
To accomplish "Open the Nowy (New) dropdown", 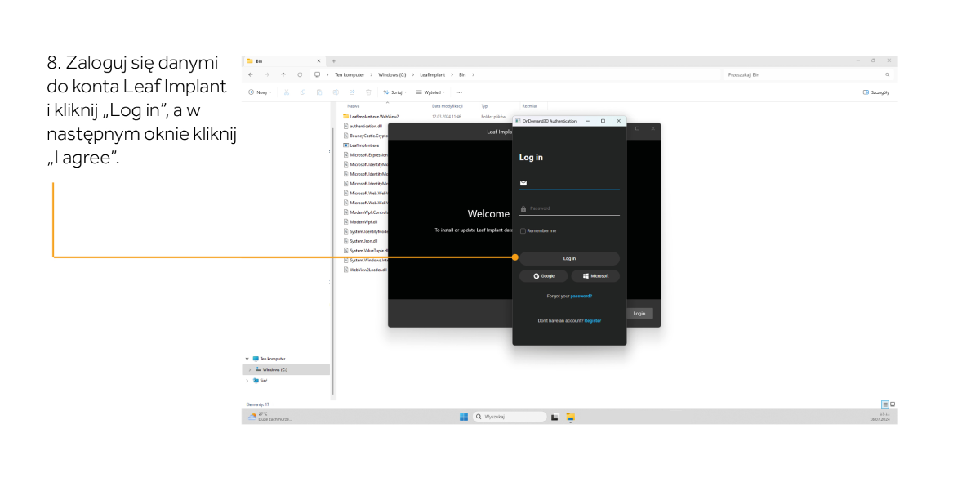I will click(260, 92).
